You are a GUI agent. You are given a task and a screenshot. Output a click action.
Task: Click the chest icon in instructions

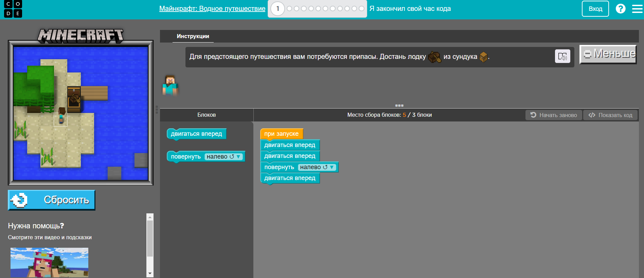pos(483,57)
